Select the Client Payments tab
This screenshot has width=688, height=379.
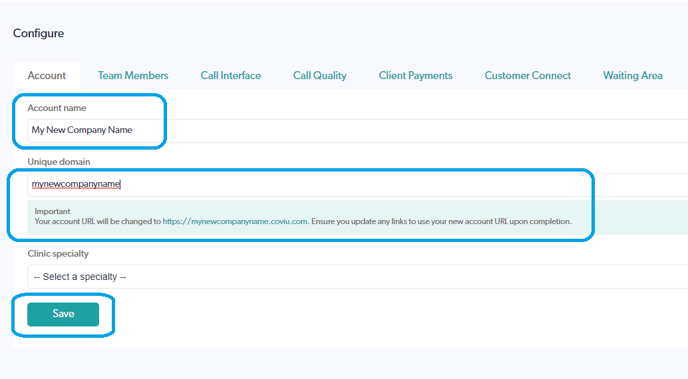[416, 75]
